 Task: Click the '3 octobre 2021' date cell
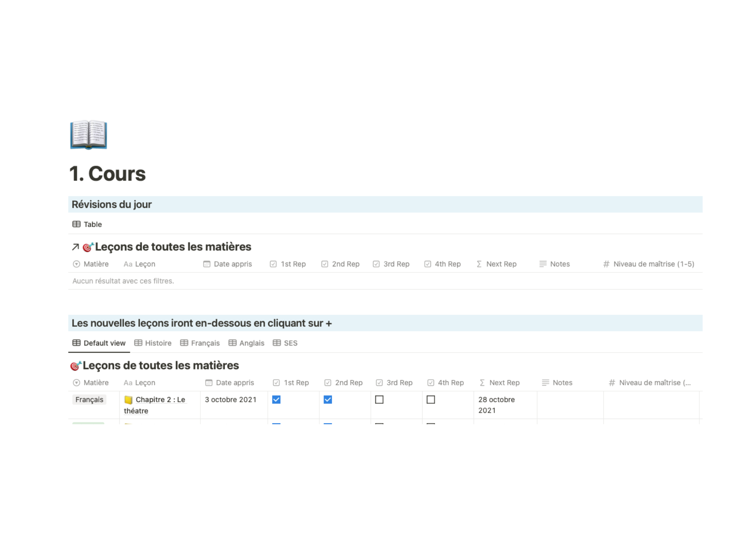click(234, 405)
